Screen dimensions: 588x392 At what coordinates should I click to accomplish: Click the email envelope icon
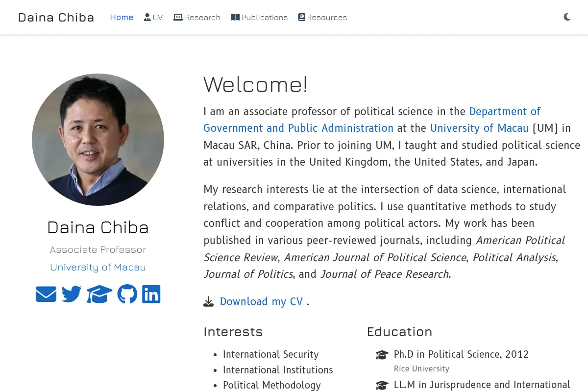click(x=46, y=294)
